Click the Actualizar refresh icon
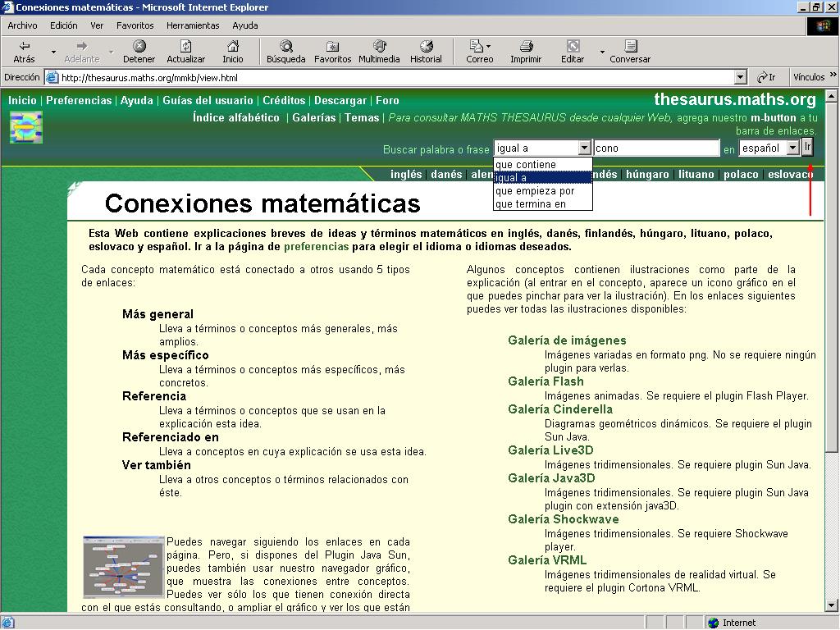This screenshot has height=630, width=840. [x=185, y=47]
